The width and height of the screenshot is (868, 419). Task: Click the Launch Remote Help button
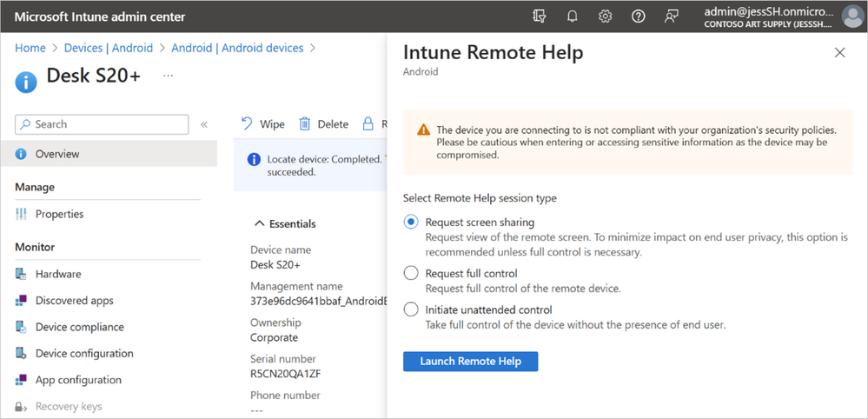[471, 362]
